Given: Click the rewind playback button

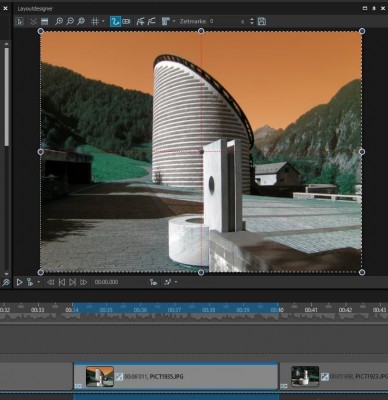Looking at the screenshot, I should (51, 282).
